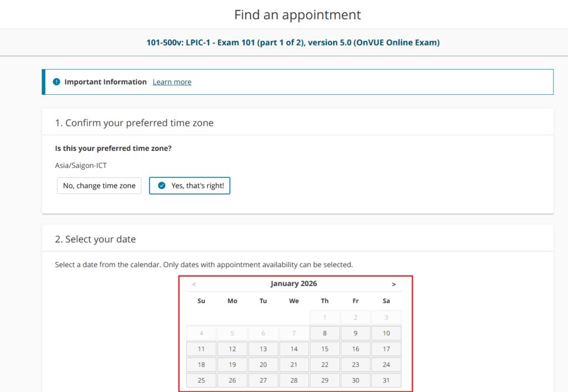Viewport: 568px width, 392px height.
Task: Confirm with Yes, that's right! button
Action: tap(190, 186)
